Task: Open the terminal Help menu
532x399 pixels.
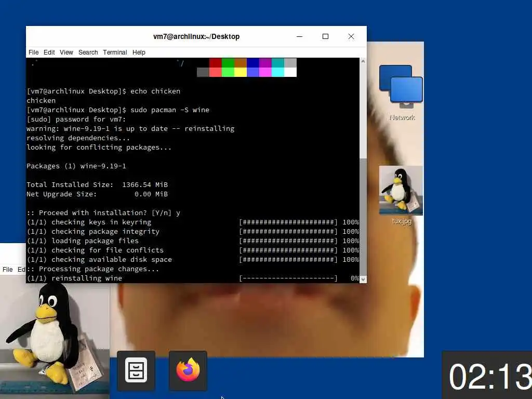Action: click(139, 52)
